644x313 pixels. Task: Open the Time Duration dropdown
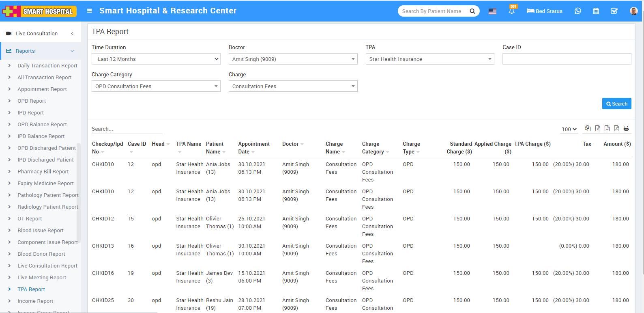156,59
